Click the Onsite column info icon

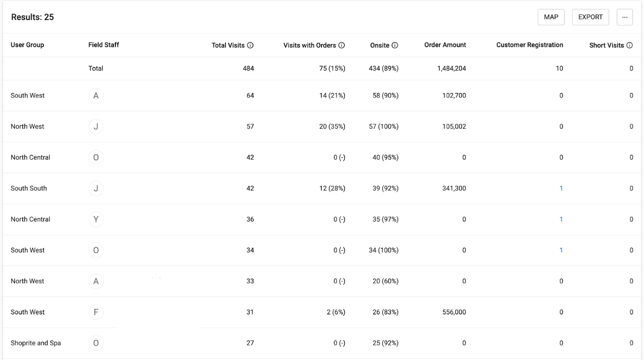[x=395, y=45]
